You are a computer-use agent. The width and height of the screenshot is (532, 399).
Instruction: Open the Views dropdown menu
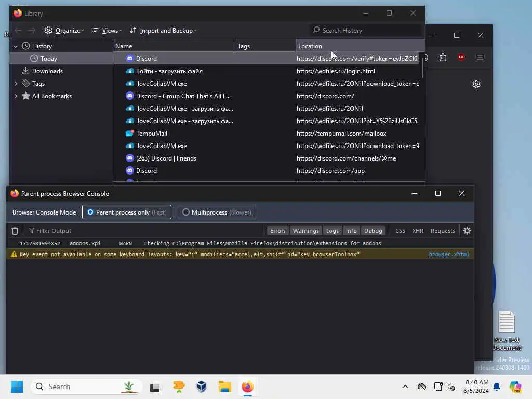point(107,31)
